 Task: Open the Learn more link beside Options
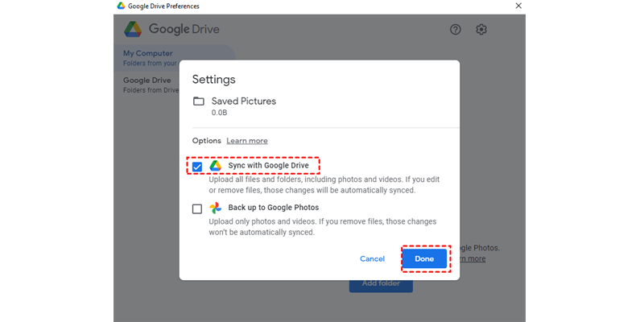(247, 141)
